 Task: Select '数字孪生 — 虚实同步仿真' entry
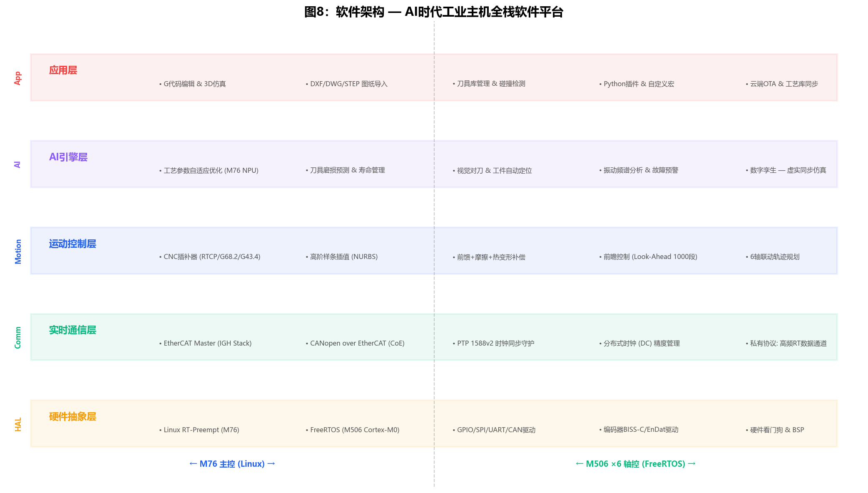pyautogui.click(x=786, y=170)
